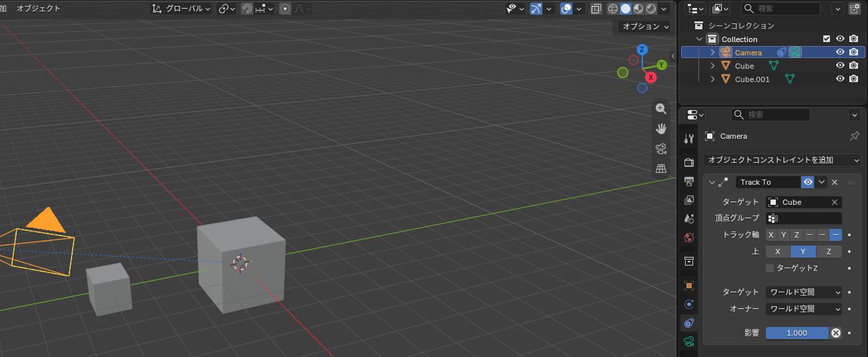
Task: Open the Object Constraint properties tab
Action: click(689, 323)
